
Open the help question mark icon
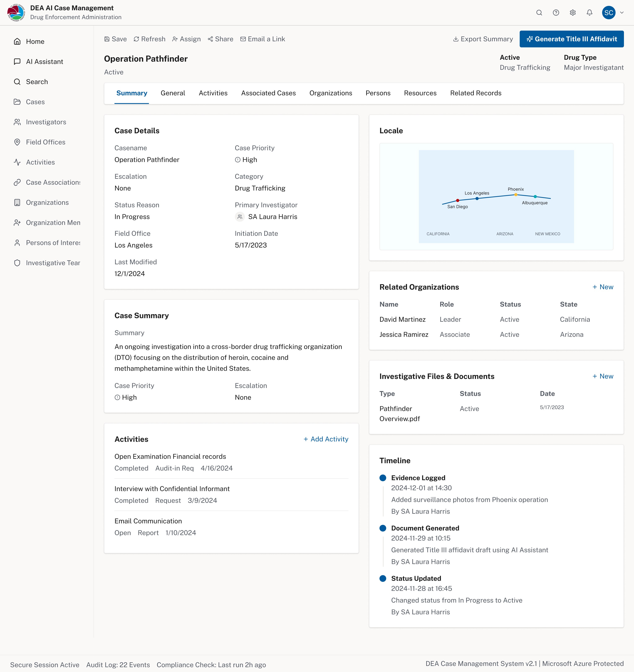(x=556, y=13)
